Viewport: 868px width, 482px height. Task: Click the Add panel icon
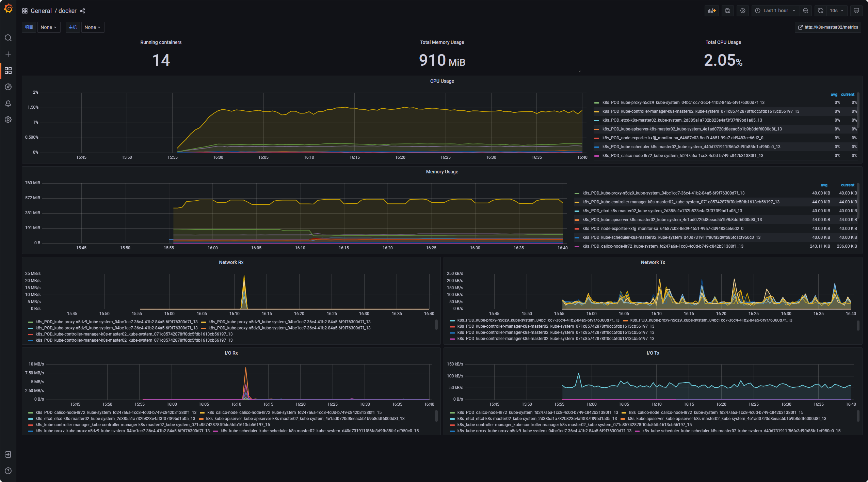pyautogui.click(x=711, y=11)
